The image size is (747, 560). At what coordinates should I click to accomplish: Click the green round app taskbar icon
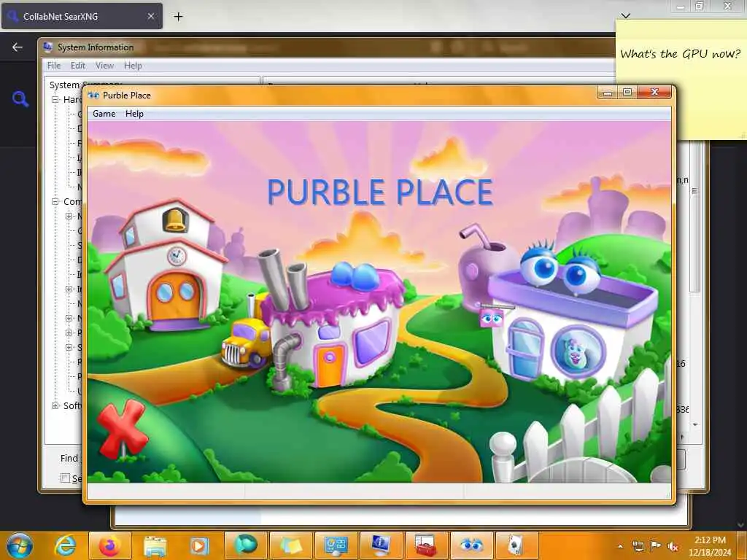pyautogui.click(x=245, y=545)
